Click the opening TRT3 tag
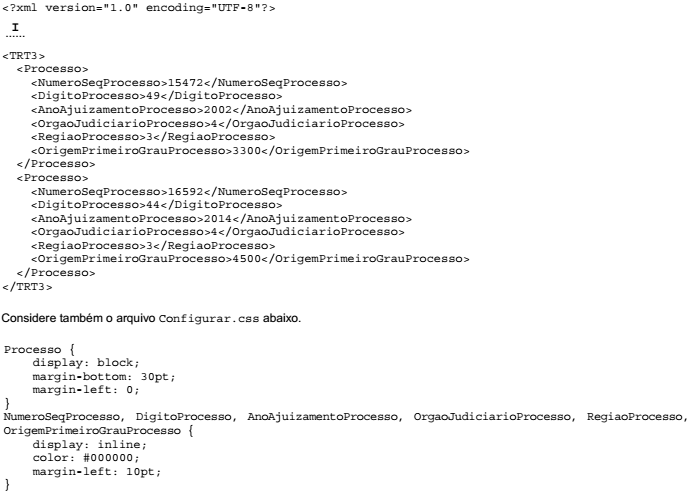Image resolution: width=687 pixels, height=492 pixels. [24, 56]
